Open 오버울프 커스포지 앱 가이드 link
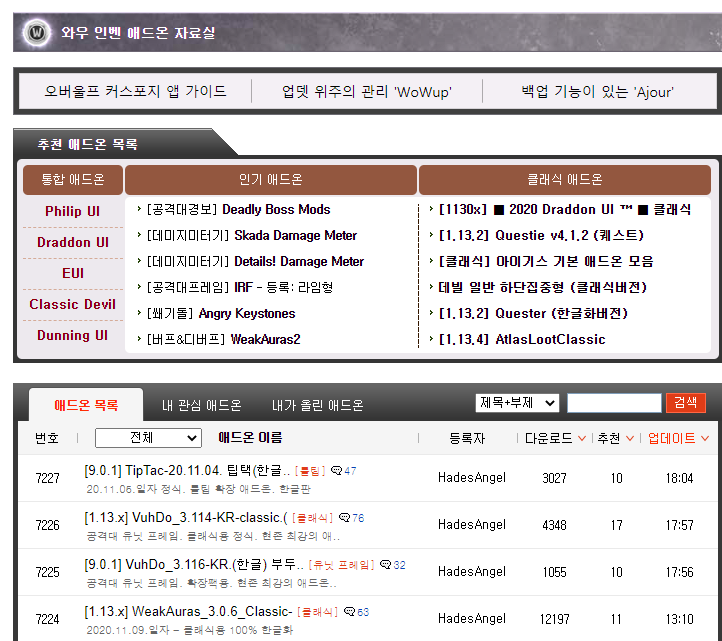 [135, 91]
